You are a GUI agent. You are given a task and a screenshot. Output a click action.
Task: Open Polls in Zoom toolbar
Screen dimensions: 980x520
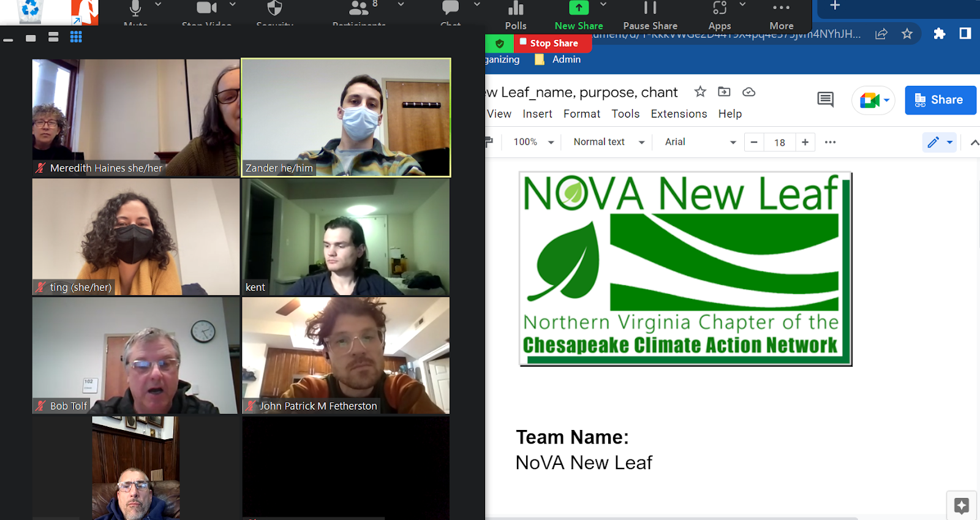pos(516,15)
